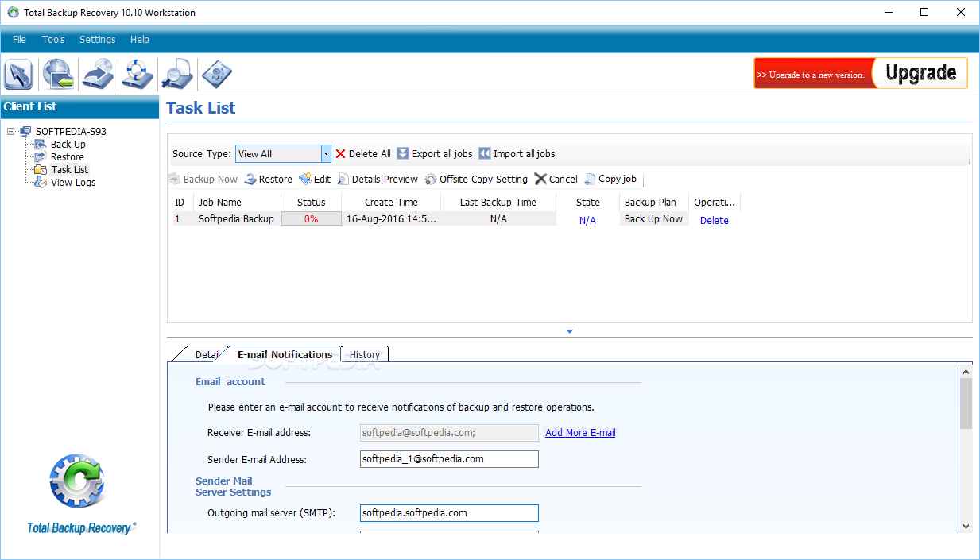
Task: Click the lifebuoy recovery toolbar icon
Action: pyautogui.click(x=137, y=75)
